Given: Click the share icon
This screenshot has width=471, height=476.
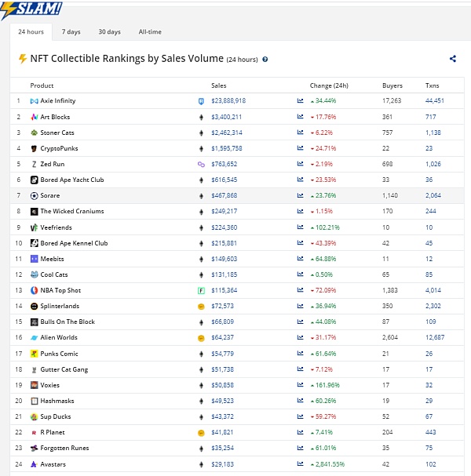Looking at the screenshot, I should click(453, 59).
